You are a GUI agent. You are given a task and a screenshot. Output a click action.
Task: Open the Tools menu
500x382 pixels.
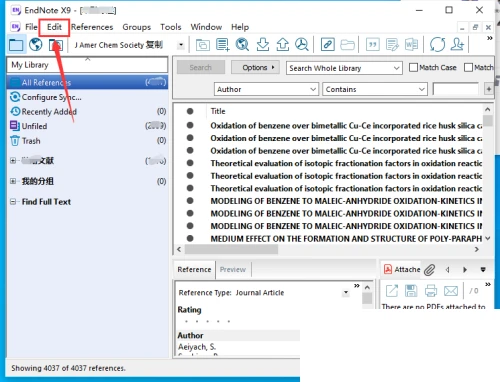coord(171,27)
